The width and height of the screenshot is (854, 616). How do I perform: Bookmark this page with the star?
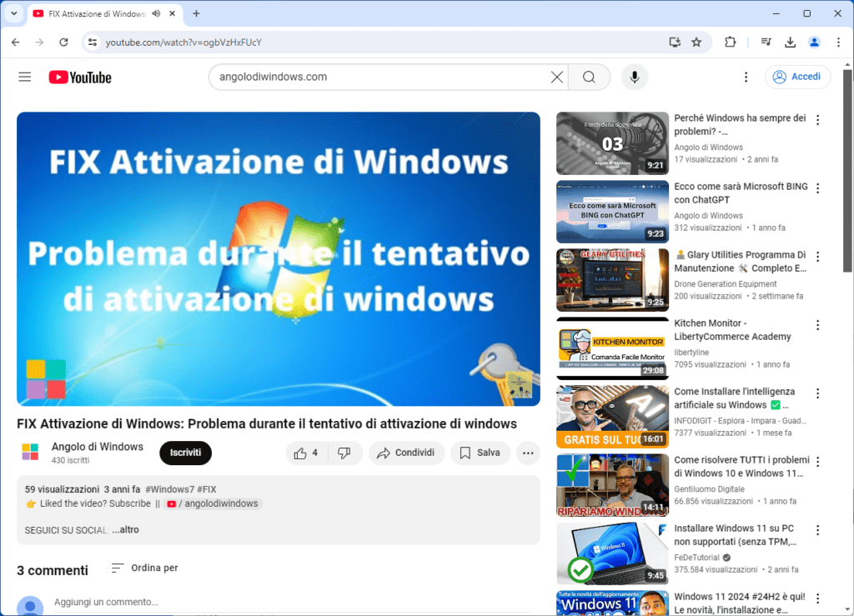pyautogui.click(x=696, y=42)
